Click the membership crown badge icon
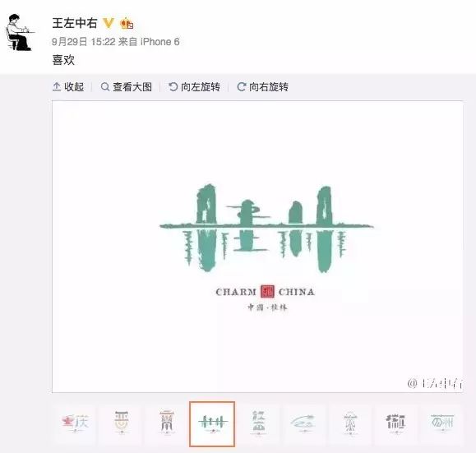476x453 pixels. (127, 24)
